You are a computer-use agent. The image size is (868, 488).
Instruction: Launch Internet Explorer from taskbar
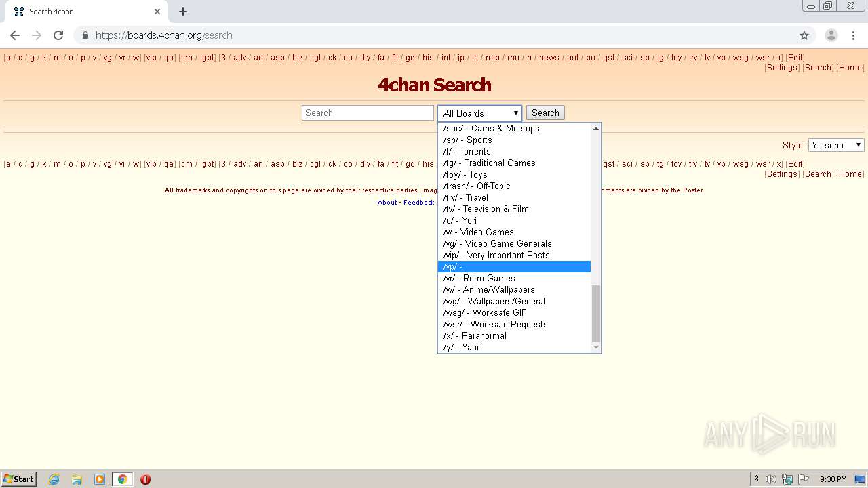54,479
